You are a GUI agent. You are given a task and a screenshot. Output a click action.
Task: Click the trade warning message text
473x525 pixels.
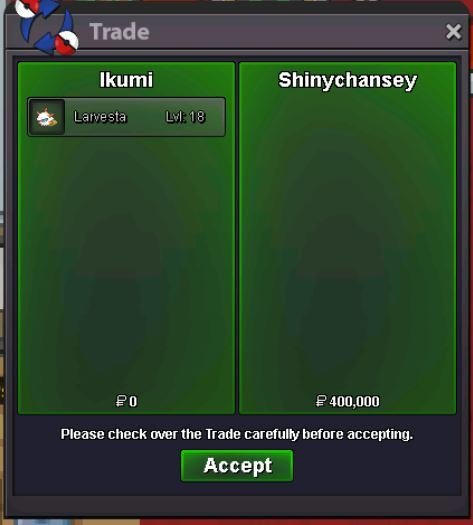click(x=237, y=434)
